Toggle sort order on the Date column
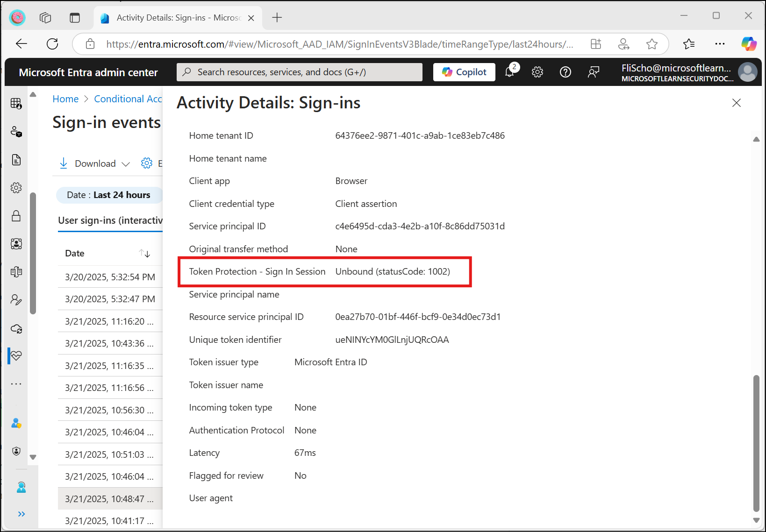This screenshot has height=532, width=766. point(144,253)
